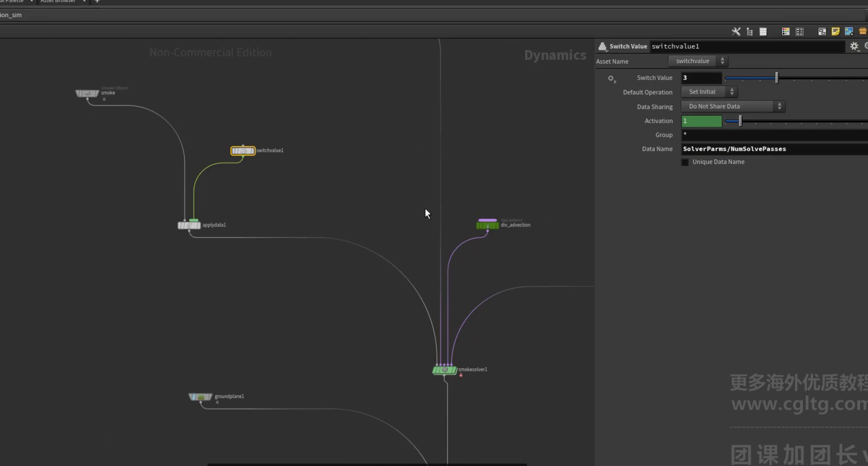Open the tree view icon in network toolbar
This screenshot has width=868, height=466.
click(750, 32)
